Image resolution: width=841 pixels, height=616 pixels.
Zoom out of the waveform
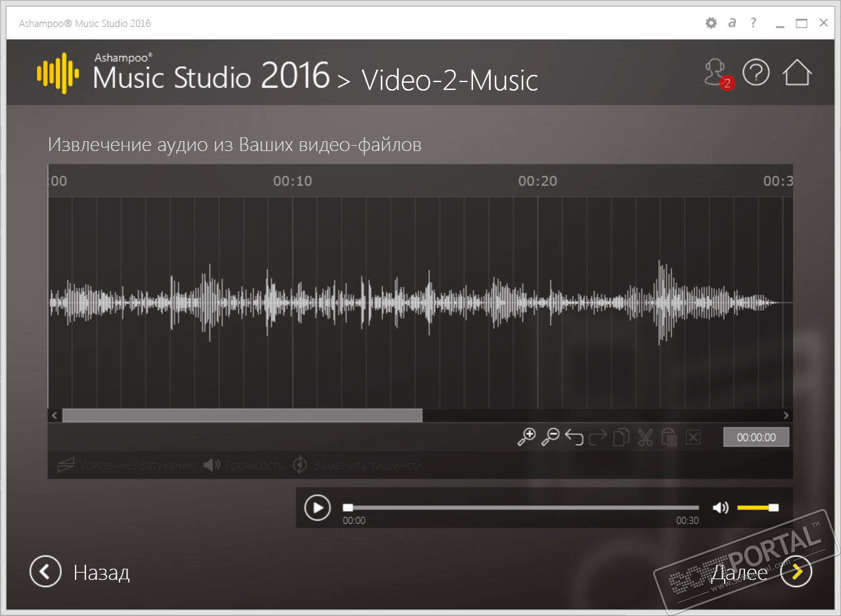[550, 437]
